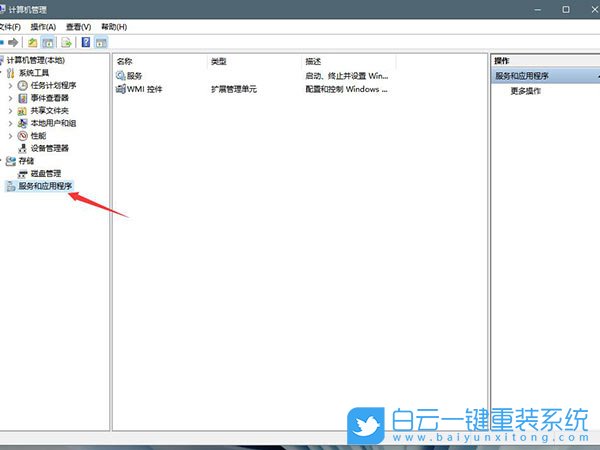The width and height of the screenshot is (600, 450).
Task: Open the 查看(V) menu
Action: 78,27
